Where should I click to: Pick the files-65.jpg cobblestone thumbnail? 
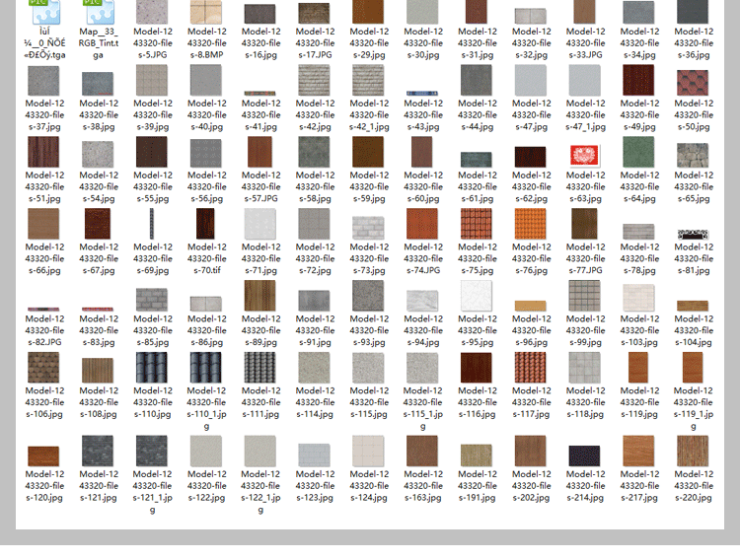pyautogui.click(x=694, y=155)
